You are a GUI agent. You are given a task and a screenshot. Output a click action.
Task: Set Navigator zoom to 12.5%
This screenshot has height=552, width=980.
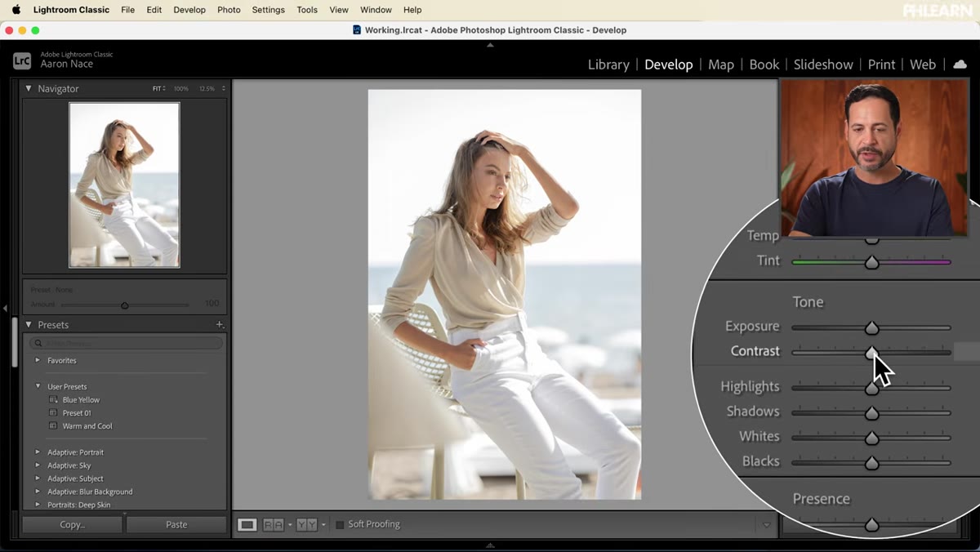pyautogui.click(x=207, y=88)
